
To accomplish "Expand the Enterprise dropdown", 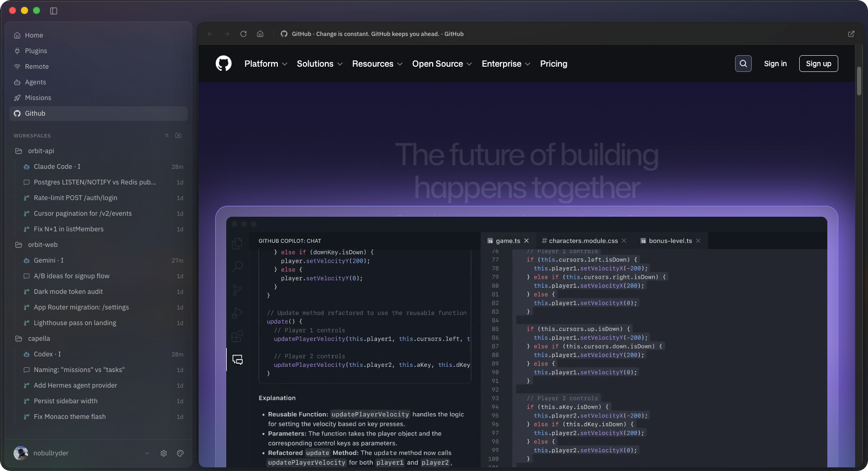I will [x=506, y=64].
